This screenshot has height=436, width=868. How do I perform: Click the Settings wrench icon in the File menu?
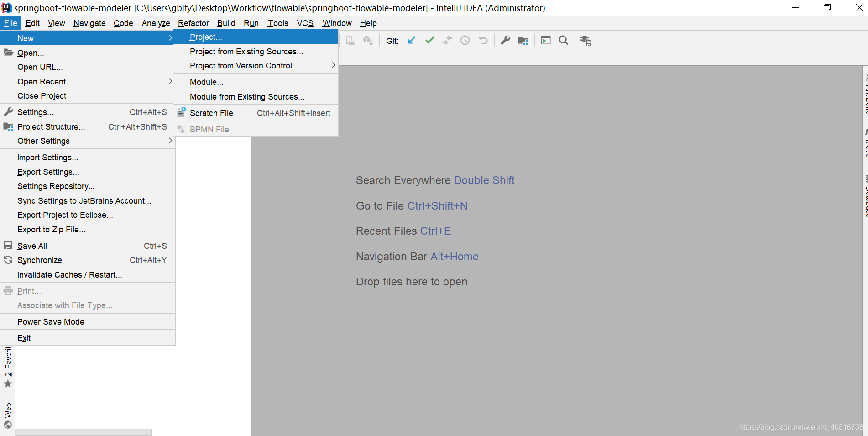click(x=9, y=112)
